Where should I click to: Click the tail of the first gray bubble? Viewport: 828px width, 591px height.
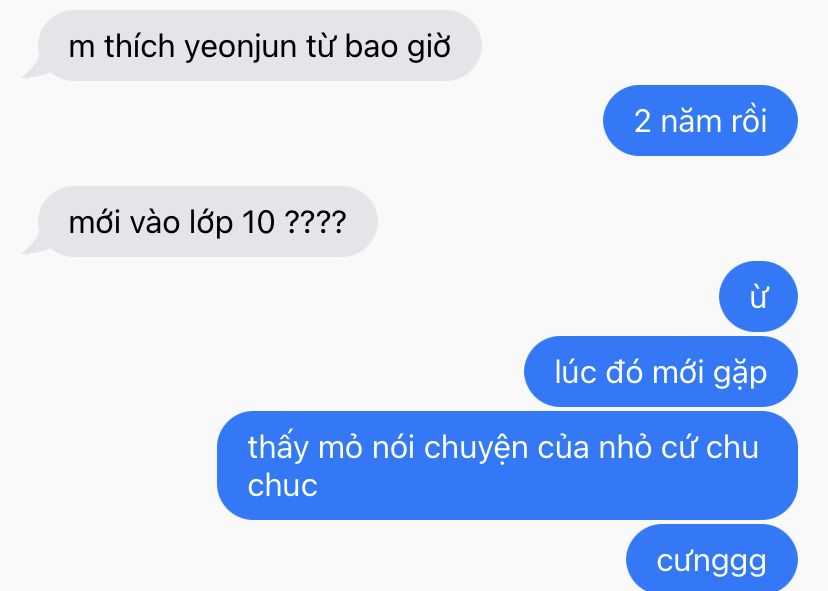[x=33, y=70]
